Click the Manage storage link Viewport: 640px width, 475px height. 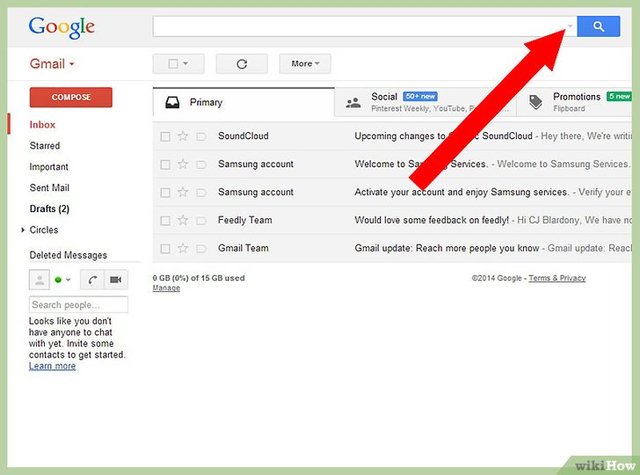pyautogui.click(x=166, y=288)
